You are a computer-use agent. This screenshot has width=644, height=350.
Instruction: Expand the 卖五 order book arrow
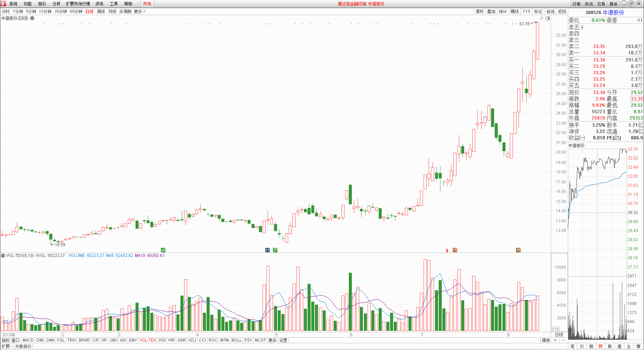coord(582,27)
